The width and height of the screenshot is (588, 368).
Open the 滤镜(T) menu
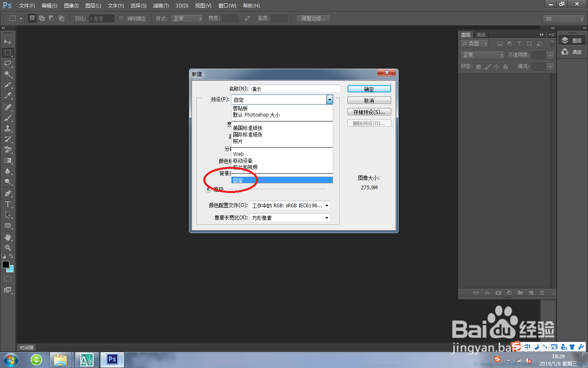coord(161,6)
